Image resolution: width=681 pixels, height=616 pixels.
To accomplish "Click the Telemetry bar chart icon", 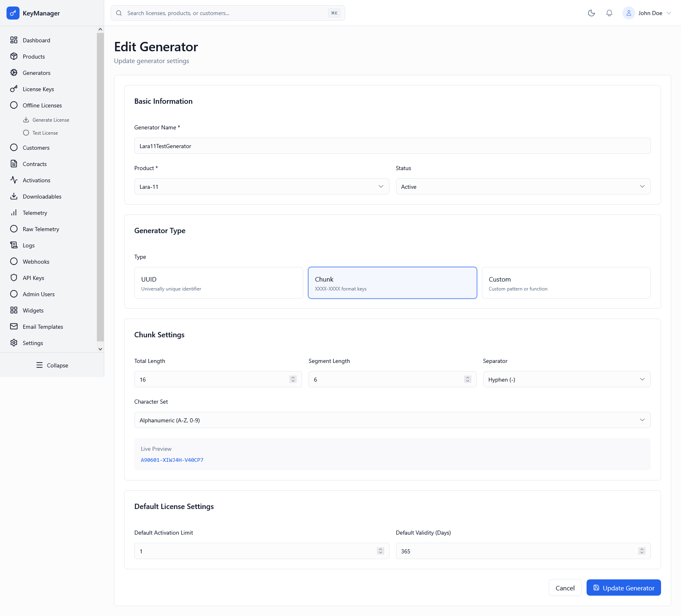I will click(14, 213).
